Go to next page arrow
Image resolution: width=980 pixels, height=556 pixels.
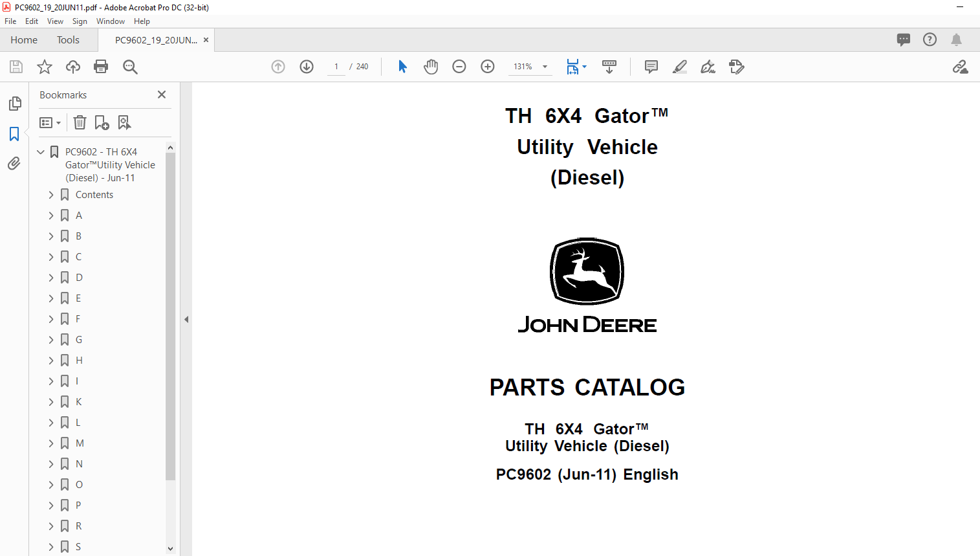tap(307, 67)
